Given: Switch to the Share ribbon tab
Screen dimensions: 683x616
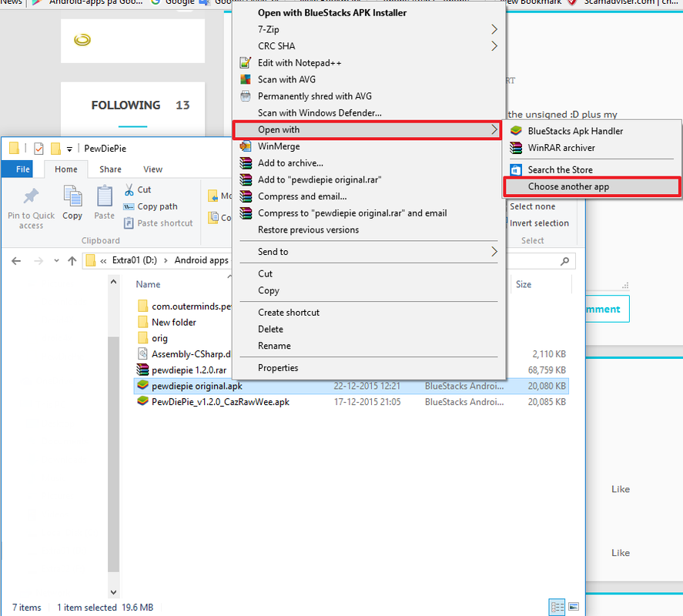Looking at the screenshot, I should (x=110, y=169).
